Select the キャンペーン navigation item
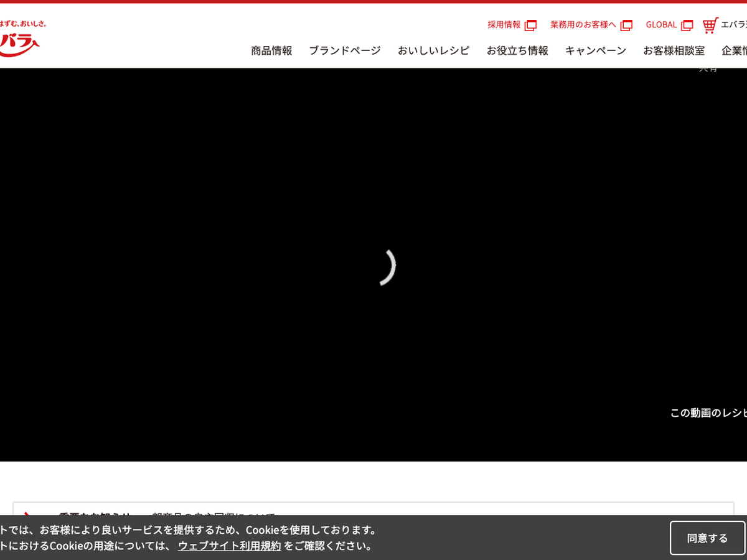Viewport: 747px width, 560px height. coord(595,51)
